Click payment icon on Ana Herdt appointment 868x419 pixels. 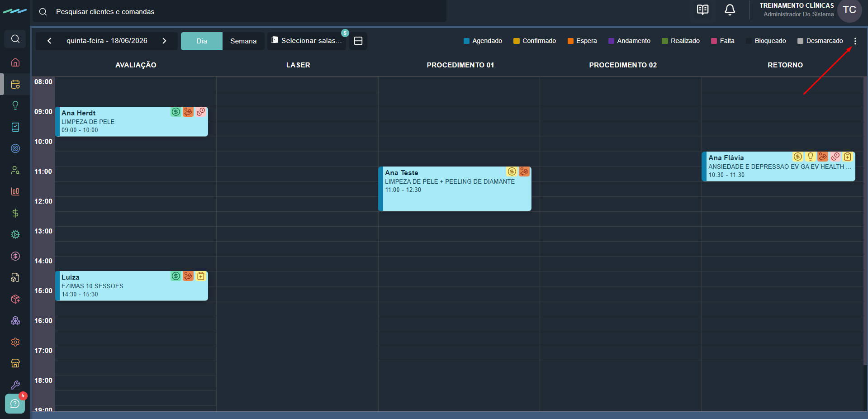pyautogui.click(x=176, y=112)
